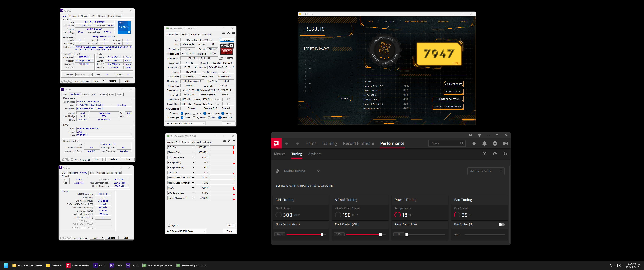Open GPU selector dropdown in GPU-Z Sensors window
Image resolution: width=644 pixels, height=270 pixels.
186,231
